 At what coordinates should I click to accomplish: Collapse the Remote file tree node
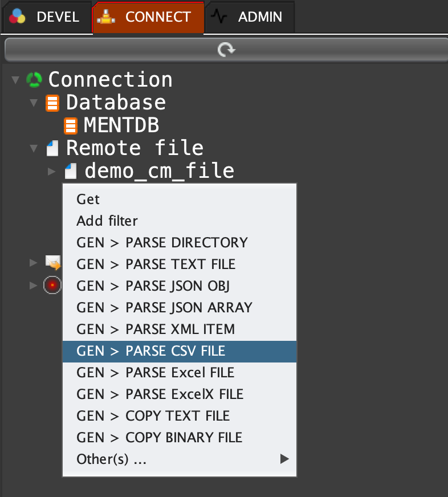(x=34, y=149)
